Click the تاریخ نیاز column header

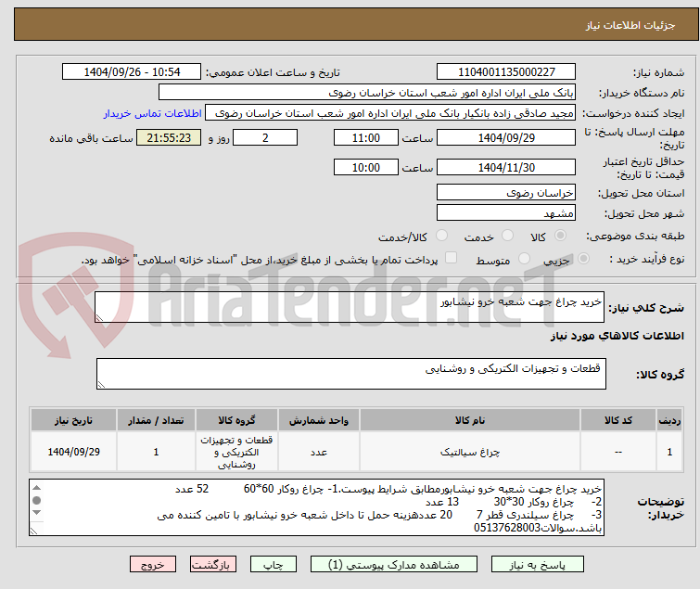click(73, 420)
